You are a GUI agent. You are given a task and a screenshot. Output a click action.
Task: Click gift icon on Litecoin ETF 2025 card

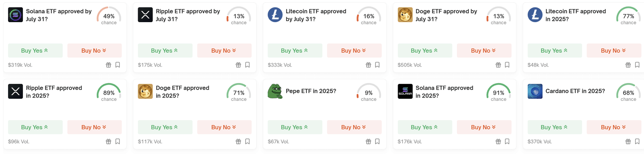pos(628,65)
